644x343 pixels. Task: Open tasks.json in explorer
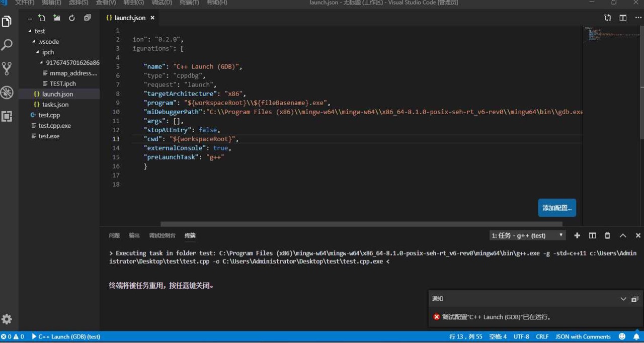(x=55, y=105)
